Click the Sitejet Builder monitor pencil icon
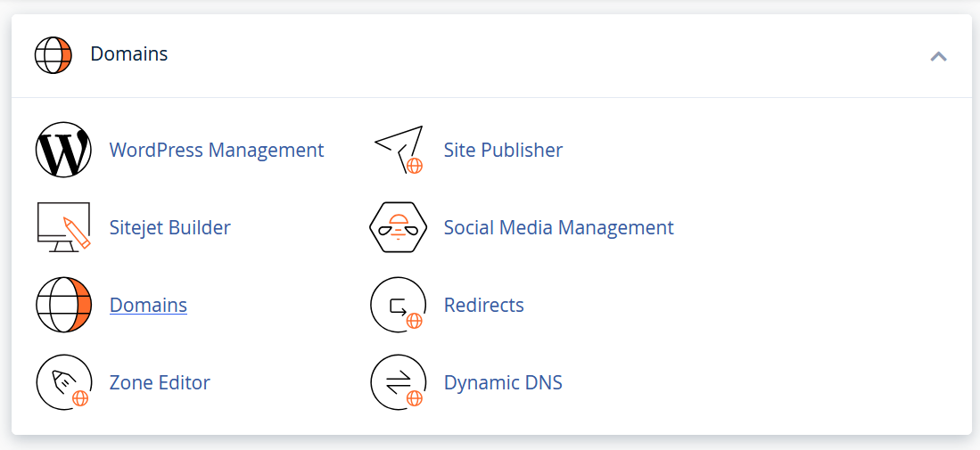 point(63,227)
